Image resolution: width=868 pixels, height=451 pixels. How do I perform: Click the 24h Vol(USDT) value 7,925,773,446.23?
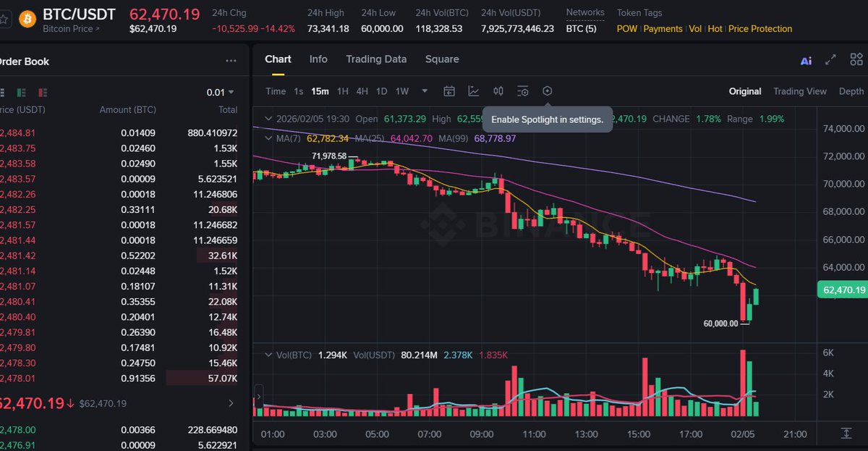(517, 29)
